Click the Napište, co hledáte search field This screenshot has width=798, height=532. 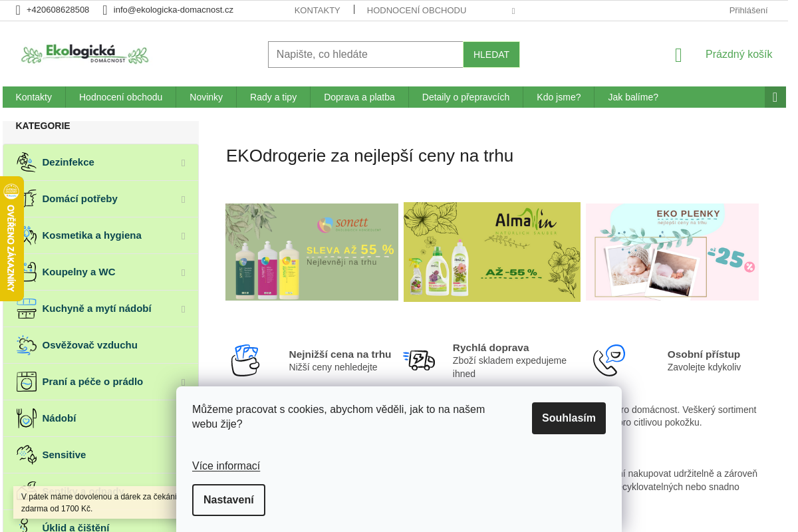point(366,55)
